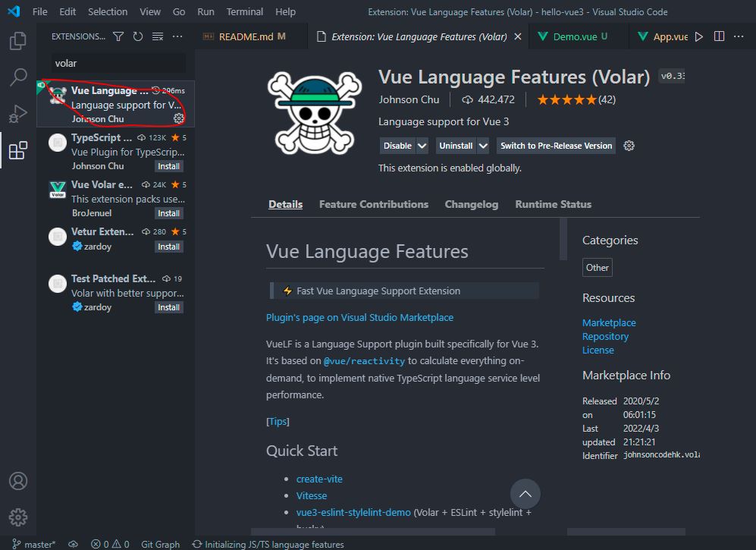Click the volar search input field
Image resolution: width=756 pixels, height=550 pixels.
tap(118, 63)
